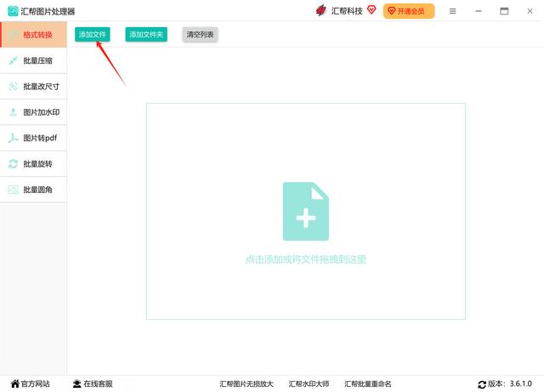544x392 pixels.
Task: Click the 图片加水印 stamp icon
Action: pyautogui.click(x=14, y=112)
